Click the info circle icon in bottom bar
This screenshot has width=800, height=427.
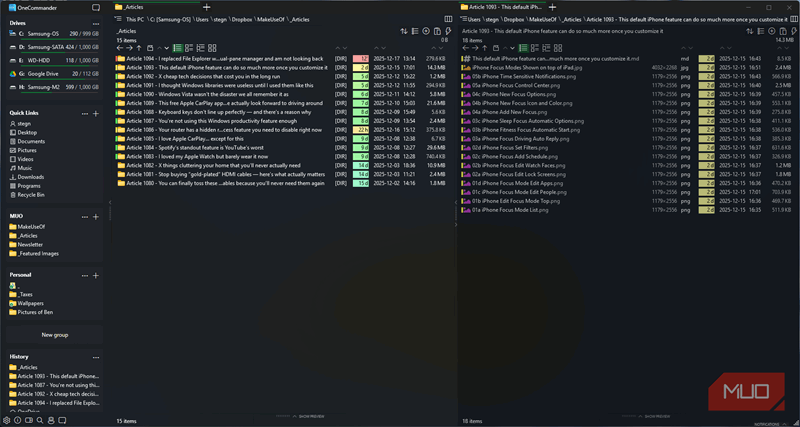(17, 420)
